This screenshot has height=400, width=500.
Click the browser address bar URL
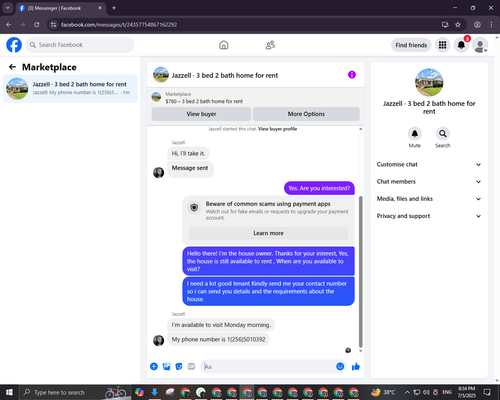coord(119,25)
